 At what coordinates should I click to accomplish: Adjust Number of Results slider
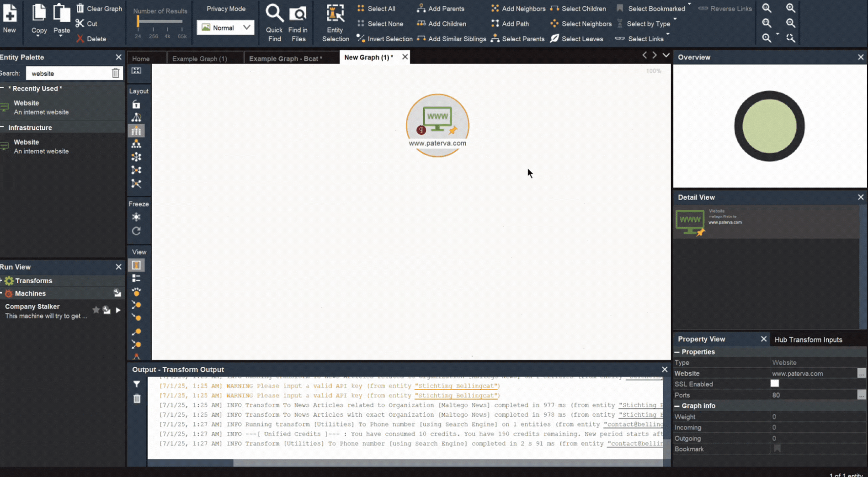click(138, 22)
